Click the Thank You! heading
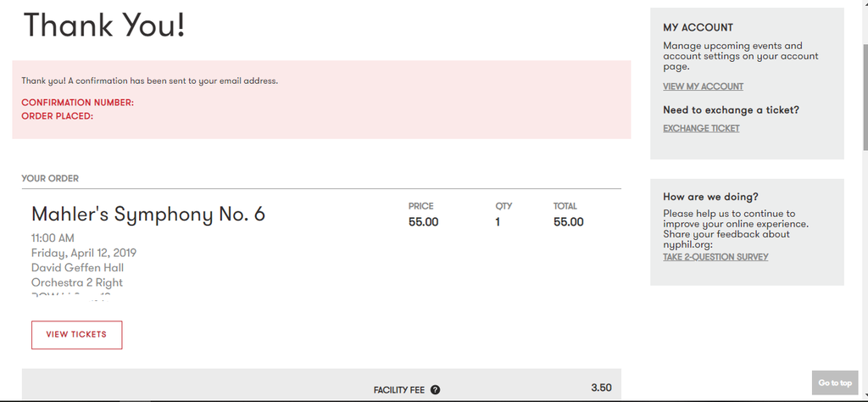Screen dimensions: 868x402 click(x=104, y=26)
